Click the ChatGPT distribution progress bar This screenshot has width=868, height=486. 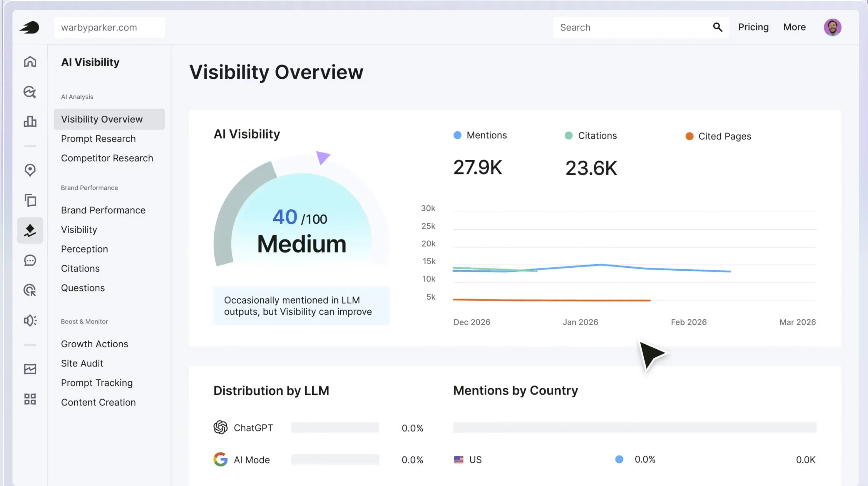(x=335, y=428)
